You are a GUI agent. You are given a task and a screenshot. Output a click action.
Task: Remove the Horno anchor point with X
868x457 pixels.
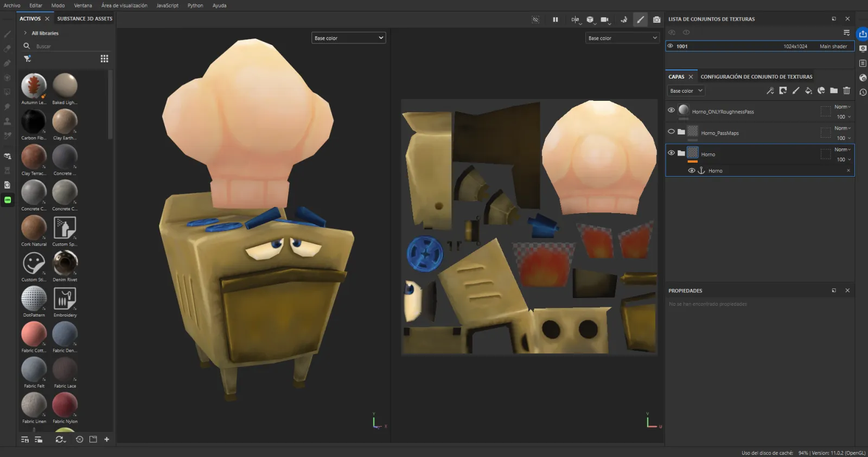tap(848, 170)
